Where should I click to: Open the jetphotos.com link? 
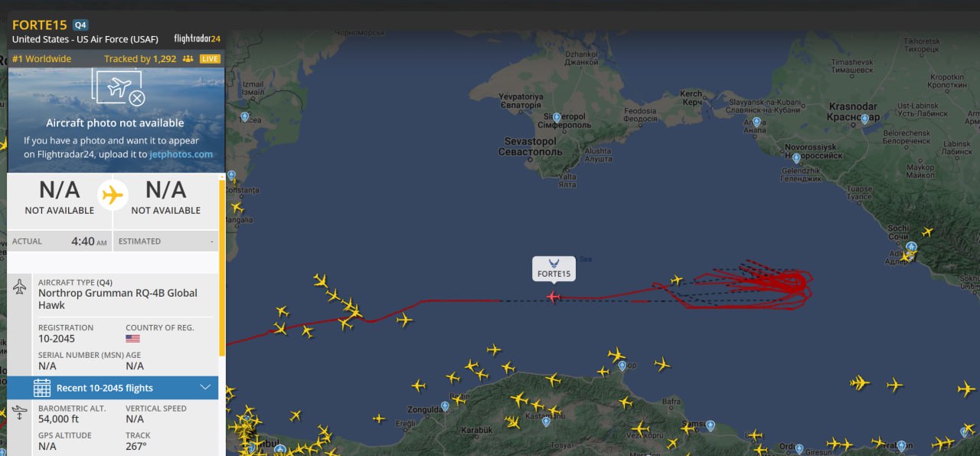click(181, 154)
